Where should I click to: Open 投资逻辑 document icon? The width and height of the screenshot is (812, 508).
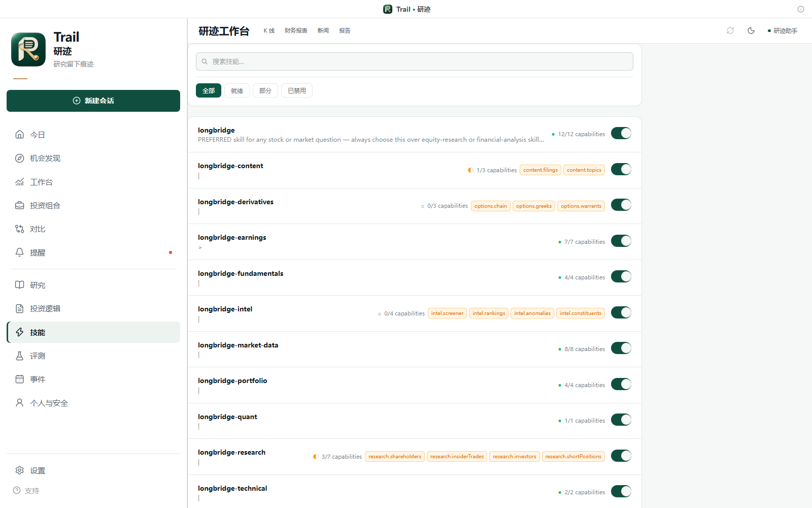click(x=20, y=308)
